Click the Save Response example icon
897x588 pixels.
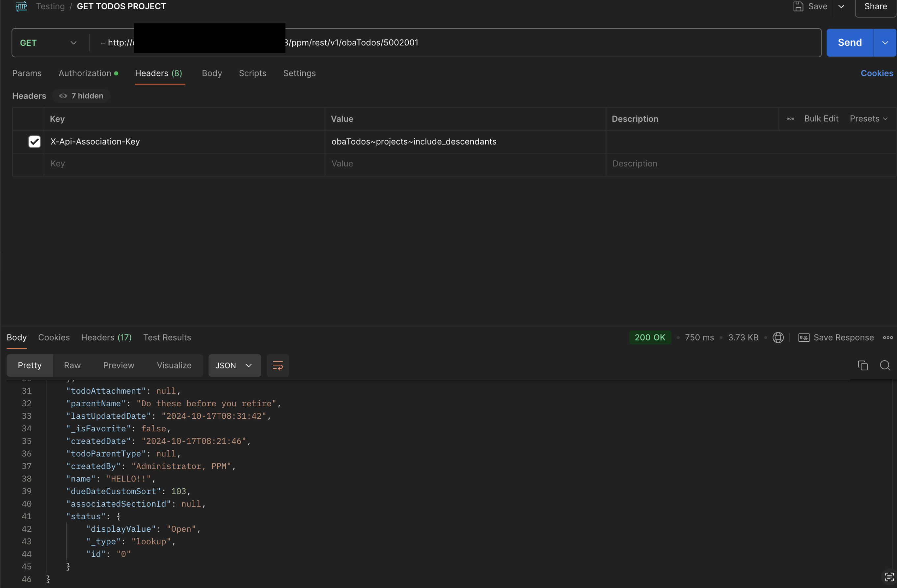click(803, 337)
